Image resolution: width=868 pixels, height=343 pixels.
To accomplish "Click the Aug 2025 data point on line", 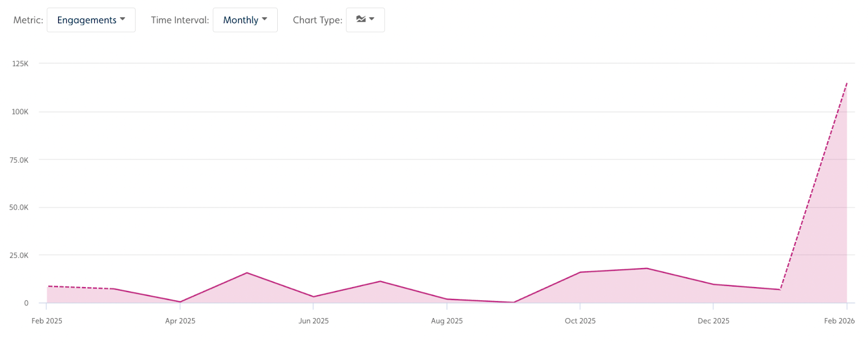I will click(447, 299).
